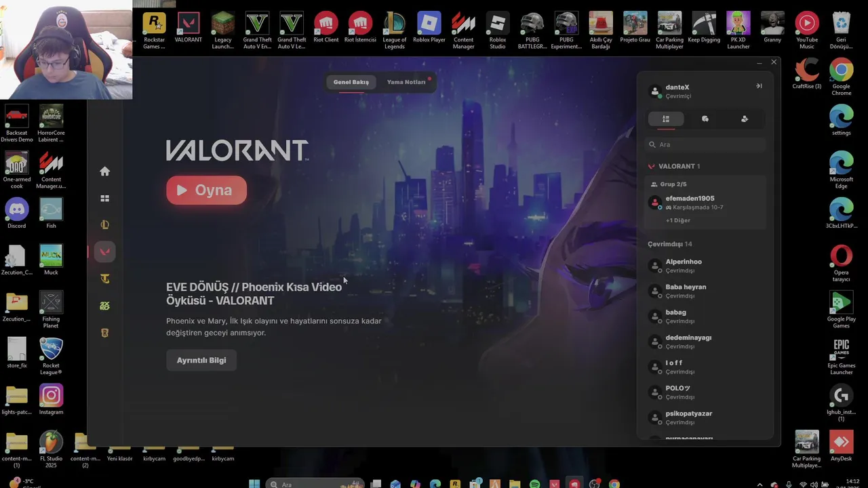Open Opera tarayıcı desktop shortcut
The image size is (868, 488).
[842, 264]
